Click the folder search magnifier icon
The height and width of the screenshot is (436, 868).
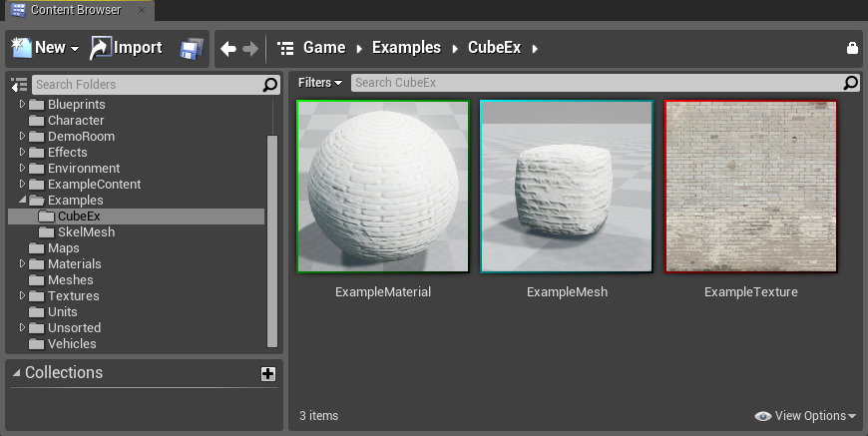tap(269, 85)
